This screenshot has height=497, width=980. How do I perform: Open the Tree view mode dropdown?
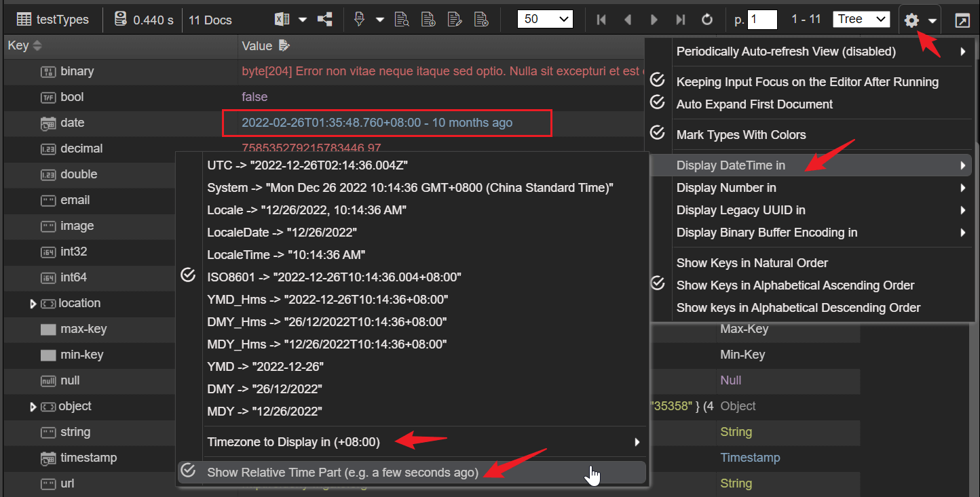861,19
